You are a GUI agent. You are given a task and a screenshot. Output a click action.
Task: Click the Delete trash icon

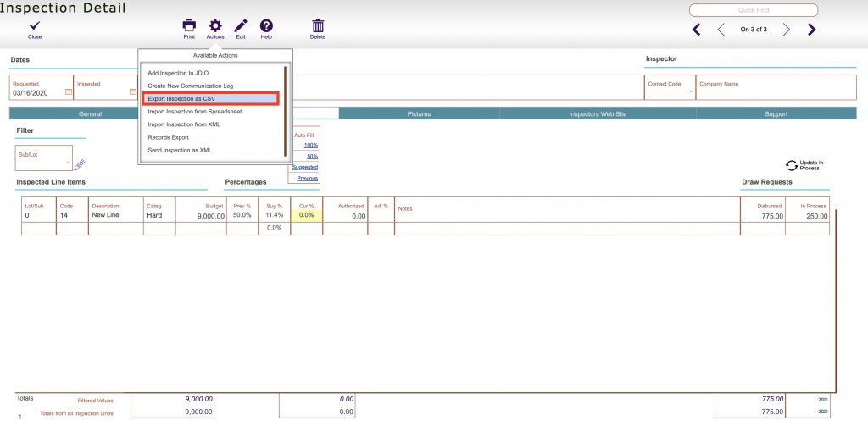[x=318, y=25]
